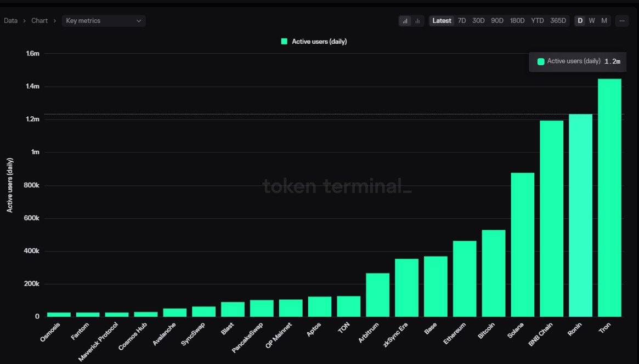Switch to the grouped bar chart icon
639x364 pixels.
click(x=417, y=21)
